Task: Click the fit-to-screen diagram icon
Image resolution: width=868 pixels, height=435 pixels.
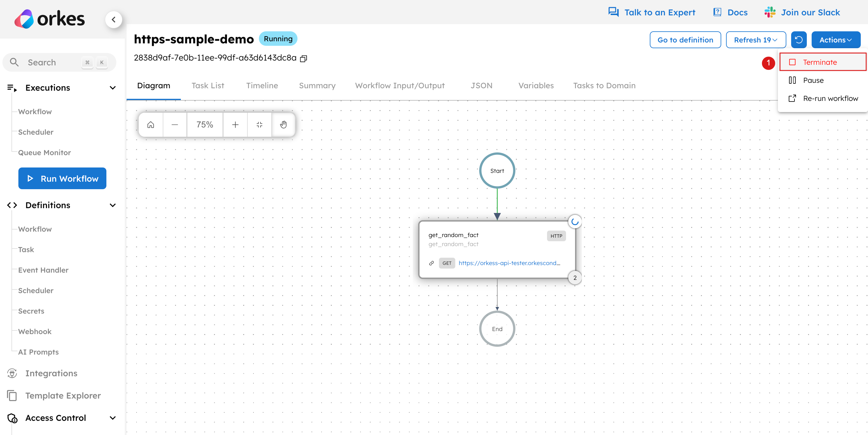Action: pyautogui.click(x=260, y=125)
